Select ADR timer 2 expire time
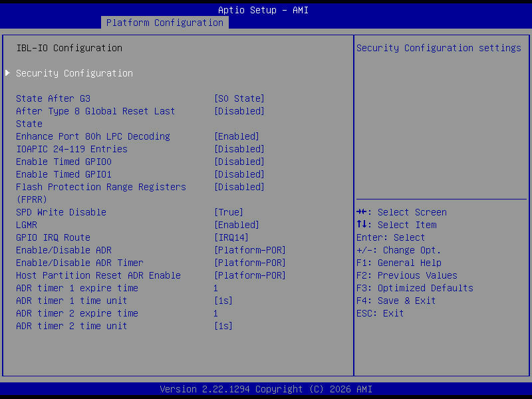The image size is (532, 399). [77, 313]
